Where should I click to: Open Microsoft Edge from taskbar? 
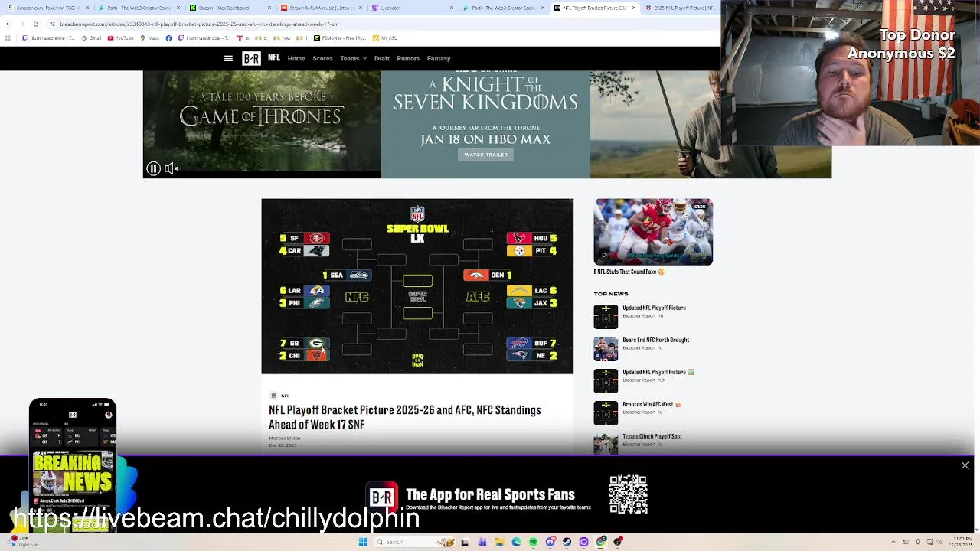(516, 542)
